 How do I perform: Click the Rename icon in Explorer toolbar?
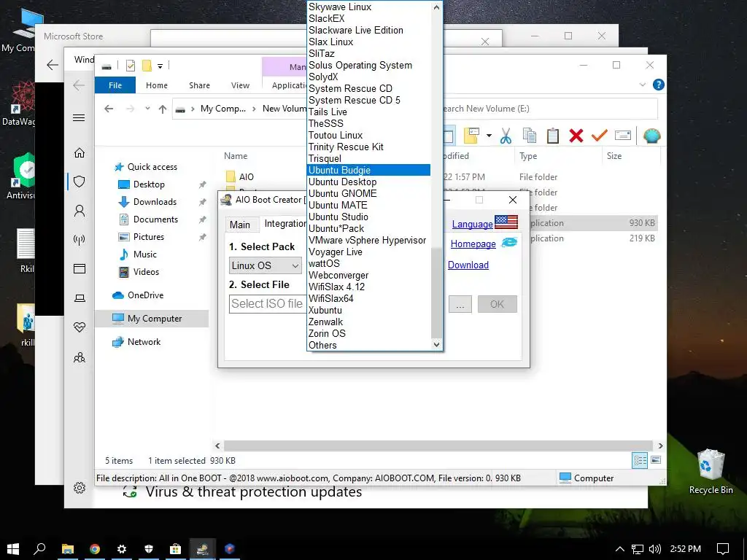click(623, 136)
